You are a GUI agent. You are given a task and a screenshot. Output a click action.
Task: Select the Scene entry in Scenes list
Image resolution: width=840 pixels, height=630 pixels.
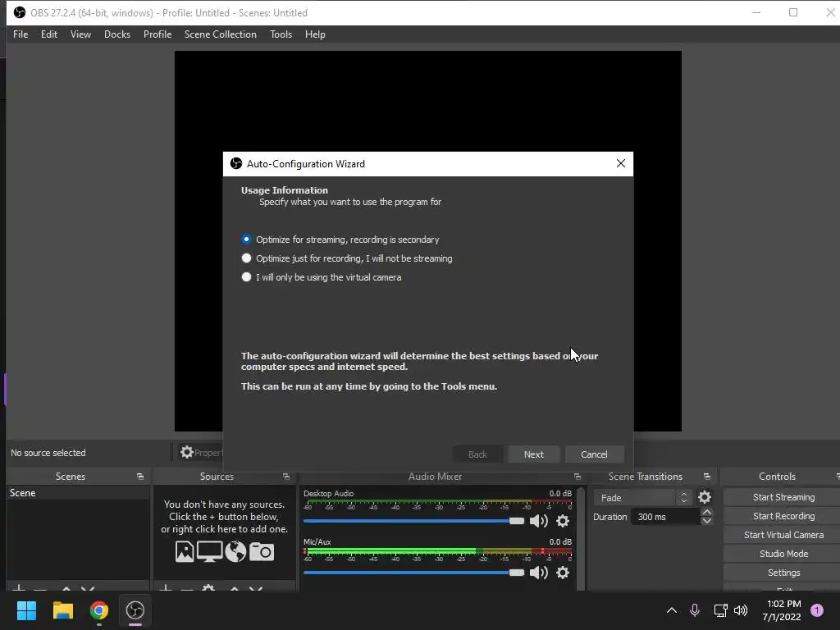78,493
